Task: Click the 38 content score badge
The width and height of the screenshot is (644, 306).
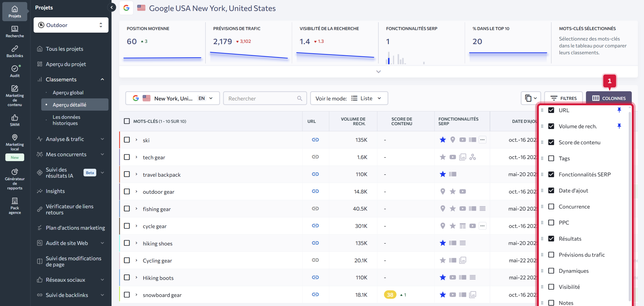Action: pyautogui.click(x=390, y=295)
